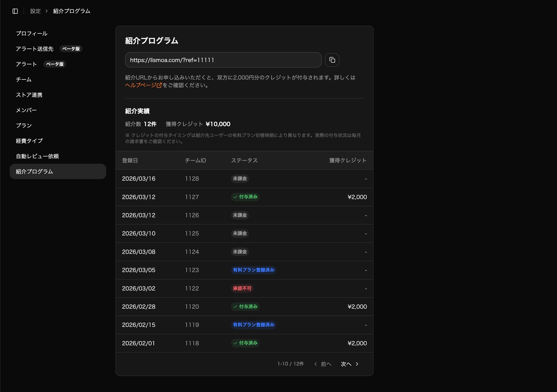
Task: Click date 2026/02/28
Action: [139, 306]
